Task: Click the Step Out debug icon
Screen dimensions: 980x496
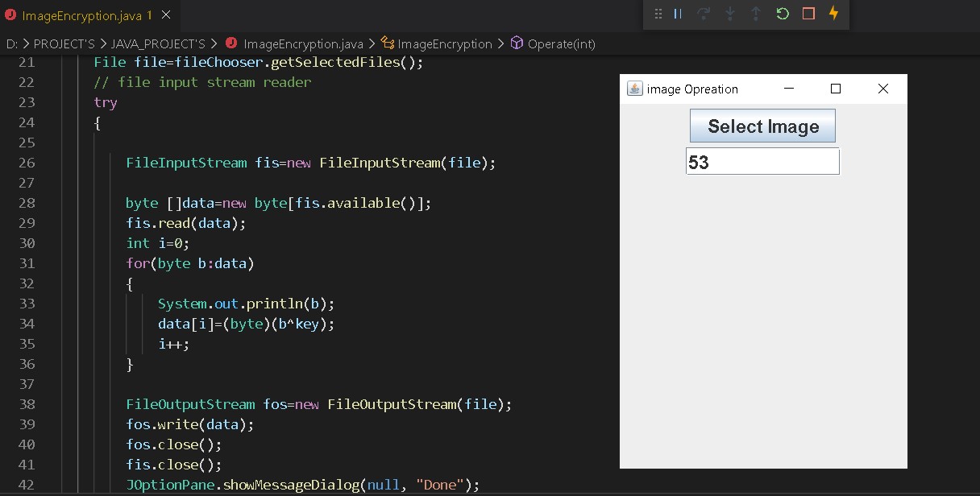Action: pyautogui.click(x=756, y=14)
